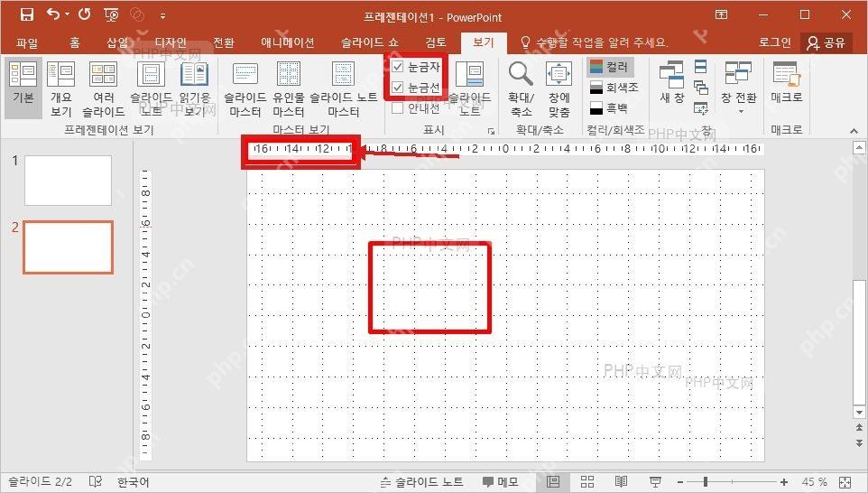
Task: Undo the last action
Action: [54, 14]
